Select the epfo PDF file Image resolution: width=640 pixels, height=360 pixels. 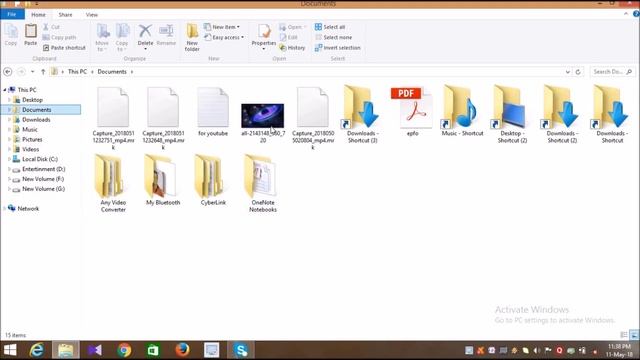click(x=412, y=111)
